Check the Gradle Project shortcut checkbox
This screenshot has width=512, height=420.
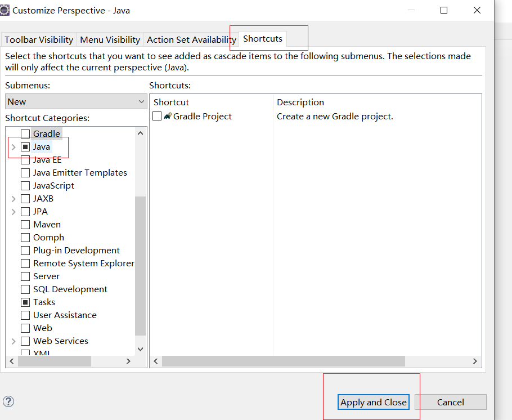pyautogui.click(x=157, y=116)
